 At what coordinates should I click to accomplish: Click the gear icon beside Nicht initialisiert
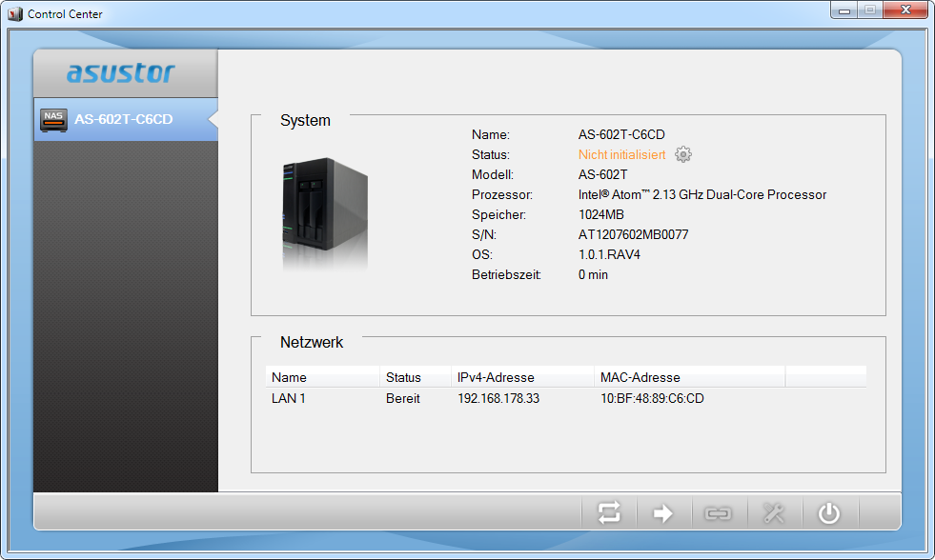[683, 154]
